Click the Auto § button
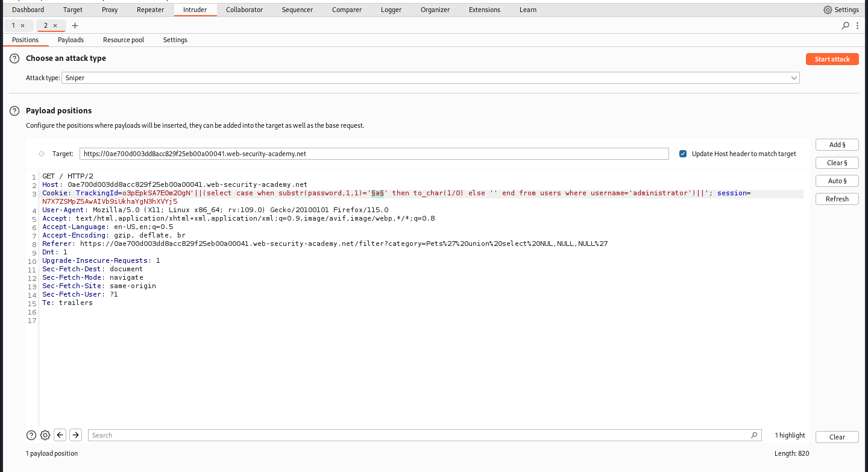The width and height of the screenshot is (868, 472). pyautogui.click(x=837, y=181)
